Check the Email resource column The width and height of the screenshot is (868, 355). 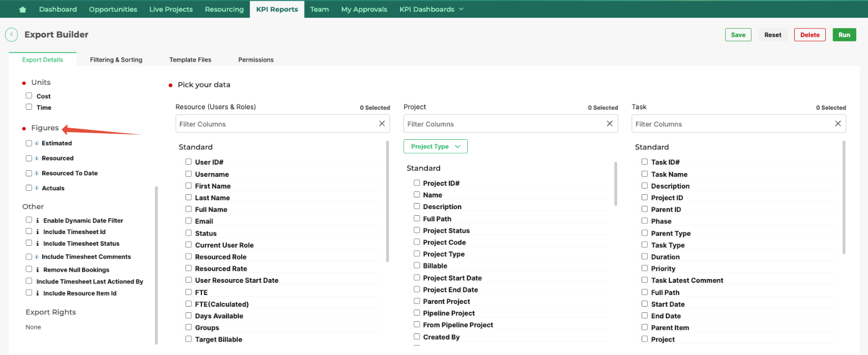point(189,221)
